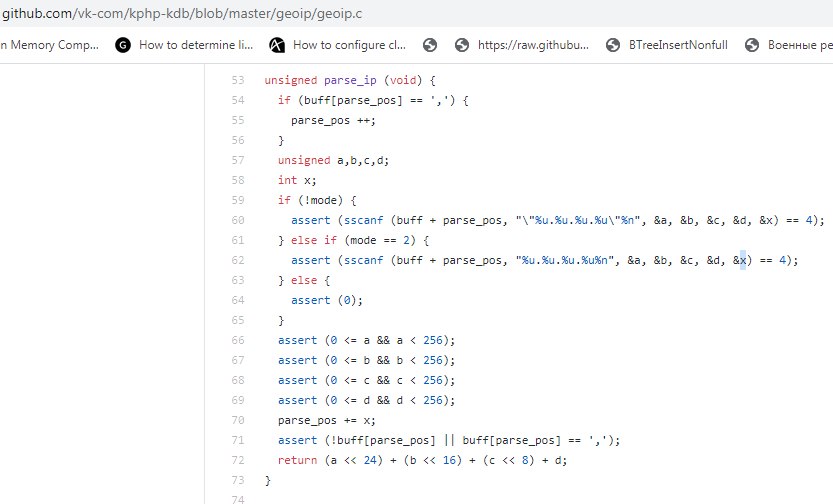Click 'unsigned a,b,c,d;' declaration
833x504 pixels.
(x=333, y=160)
